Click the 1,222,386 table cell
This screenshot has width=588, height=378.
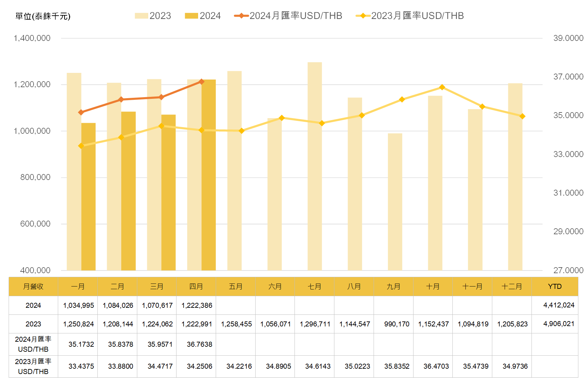(x=197, y=305)
